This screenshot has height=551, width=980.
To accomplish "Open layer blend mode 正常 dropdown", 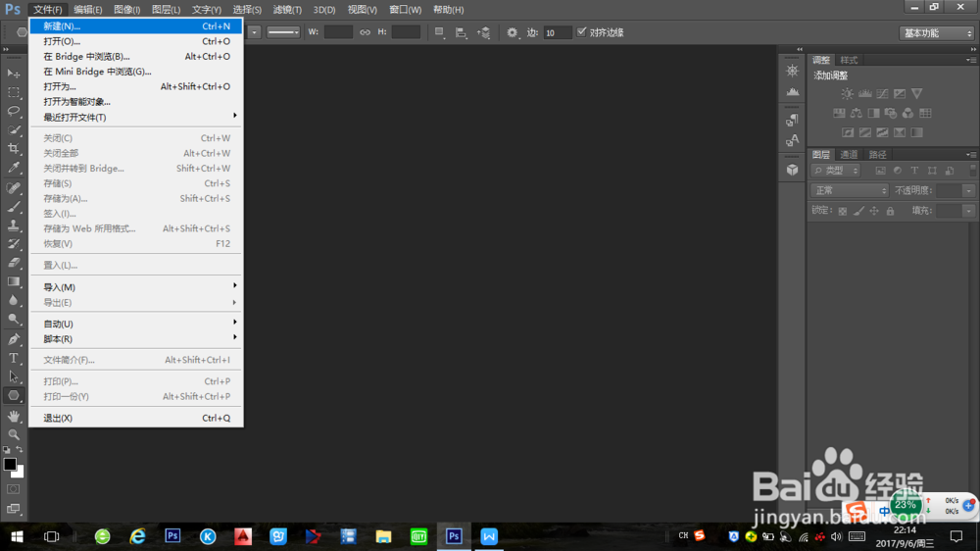I will point(850,191).
